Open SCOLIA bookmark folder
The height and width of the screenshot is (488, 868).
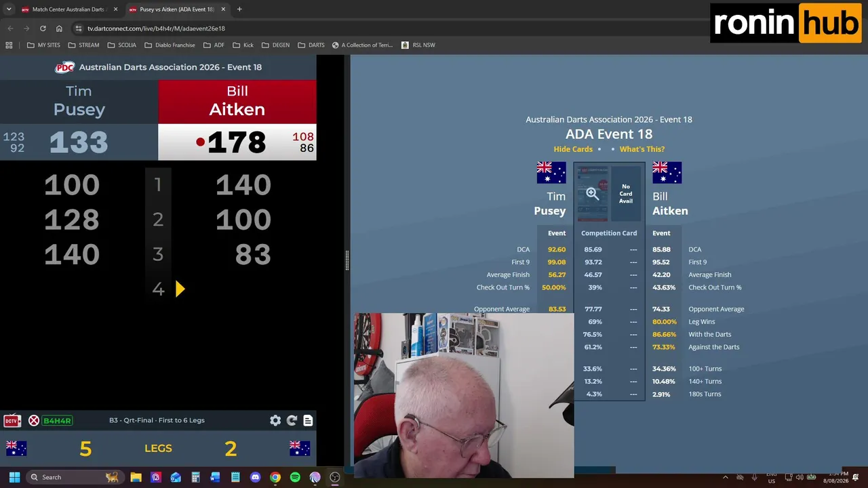point(121,45)
